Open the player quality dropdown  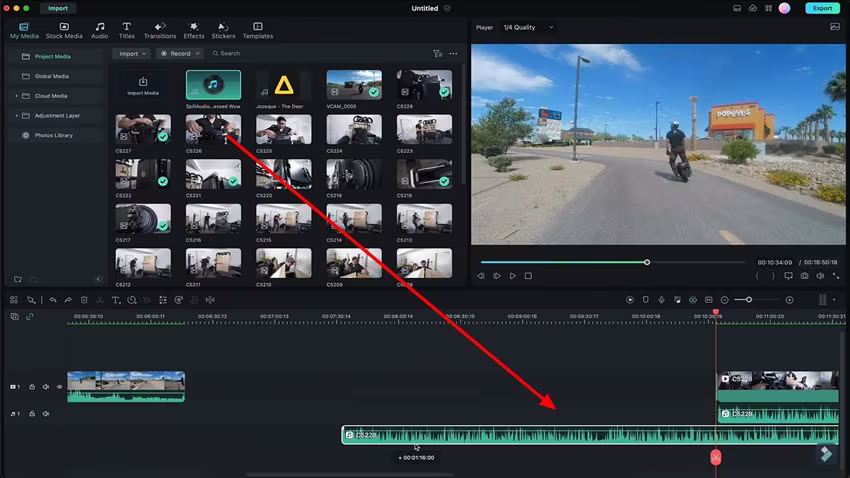click(x=529, y=27)
